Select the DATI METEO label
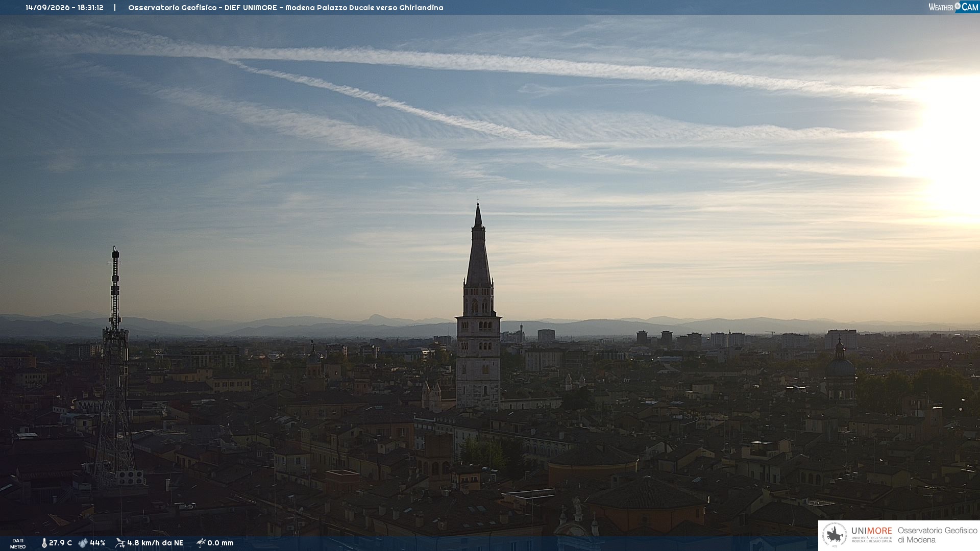This screenshot has width=980, height=551. tap(18, 543)
